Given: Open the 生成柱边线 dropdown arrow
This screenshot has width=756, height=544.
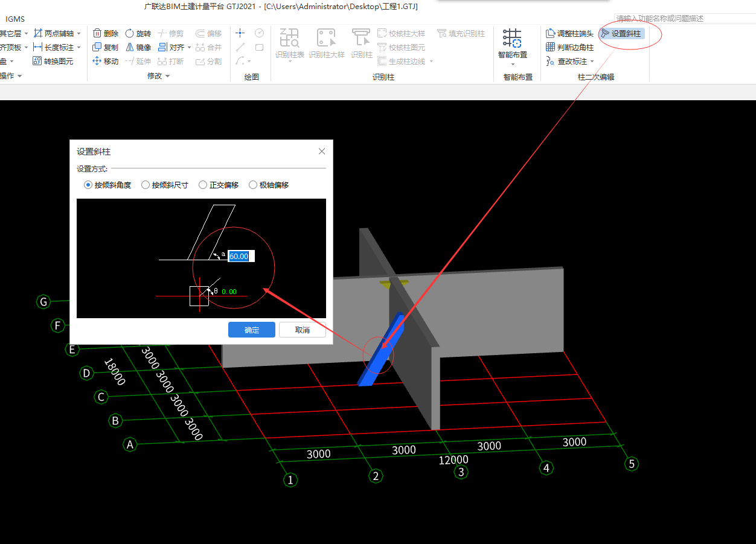Looking at the screenshot, I should click(x=431, y=62).
